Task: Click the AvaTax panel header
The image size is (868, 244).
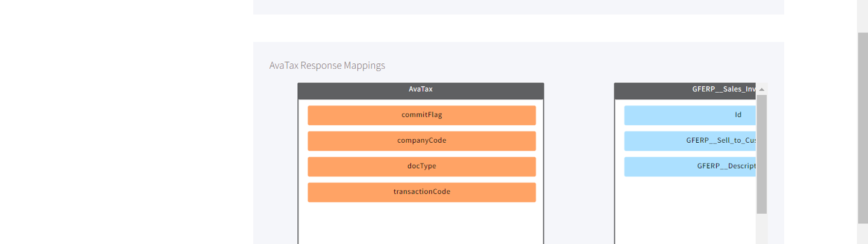Action: click(x=421, y=91)
